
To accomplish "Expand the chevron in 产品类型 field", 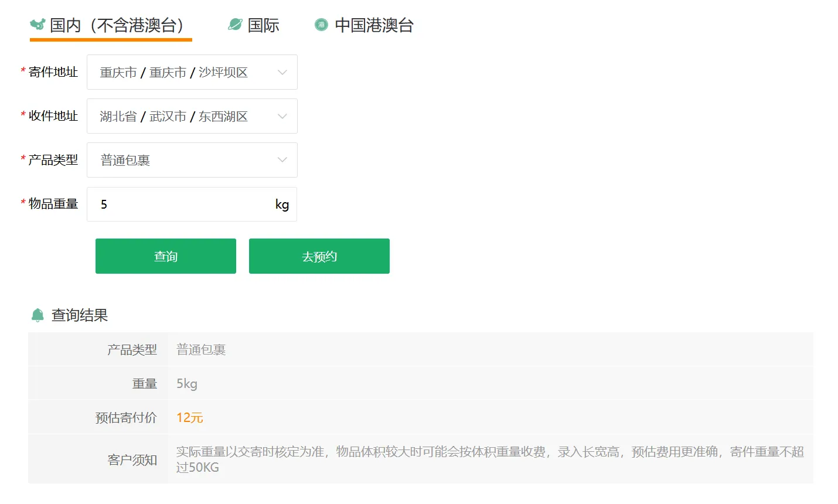I will pos(282,160).
